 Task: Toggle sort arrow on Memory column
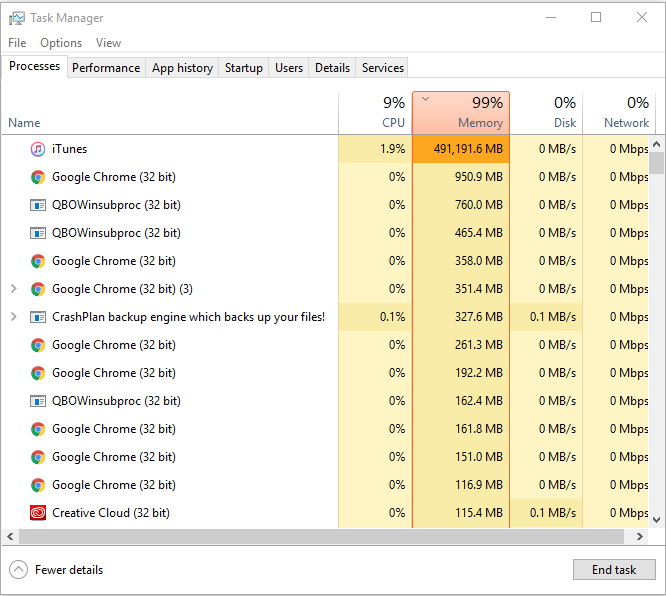point(426,99)
